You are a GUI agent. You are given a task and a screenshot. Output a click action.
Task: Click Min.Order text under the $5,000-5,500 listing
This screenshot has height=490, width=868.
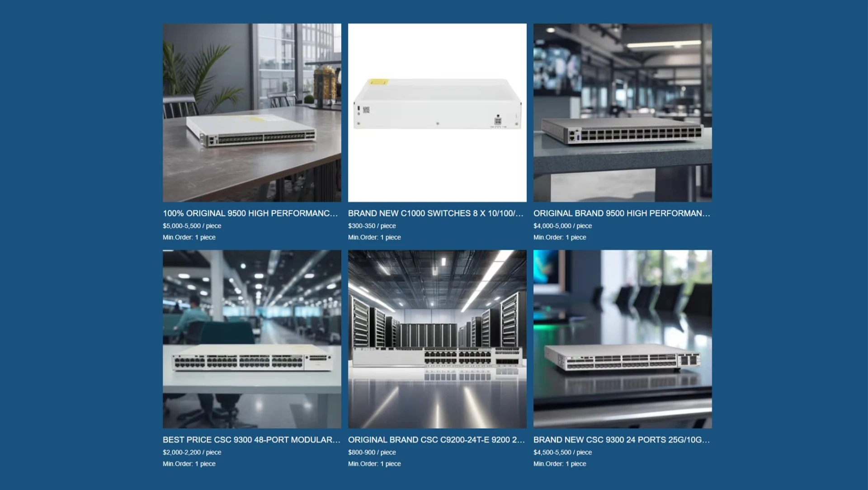[189, 237]
